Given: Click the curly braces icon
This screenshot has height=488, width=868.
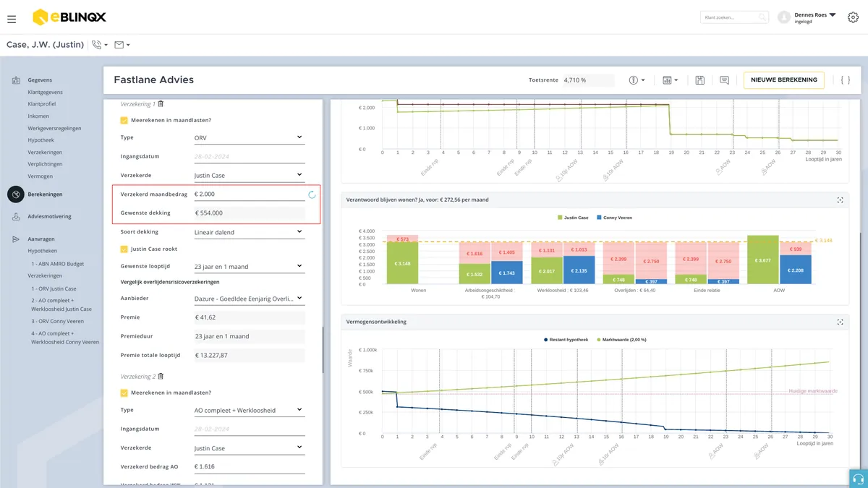Looking at the screenshot, I should point(845,80).
